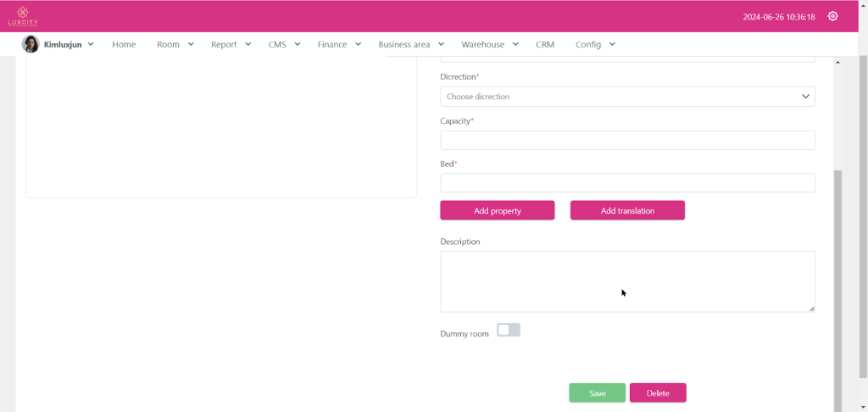Focus the Description text area
This screenshot has width=868, height=412.
coord(627,281)
